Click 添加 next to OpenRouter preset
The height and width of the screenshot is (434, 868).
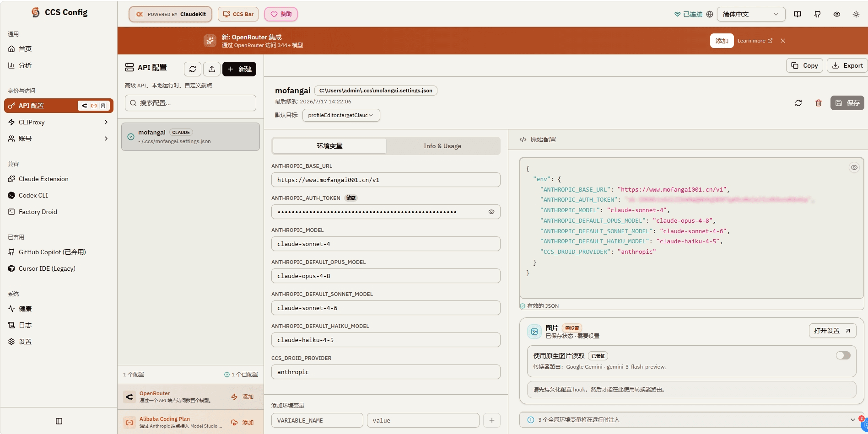tap(243, 397)
